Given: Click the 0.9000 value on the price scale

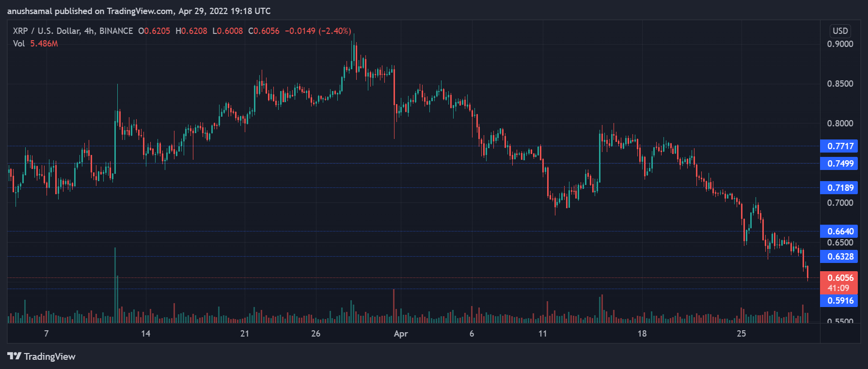Looking at the screenshot, I should click(x=841, y=44).
